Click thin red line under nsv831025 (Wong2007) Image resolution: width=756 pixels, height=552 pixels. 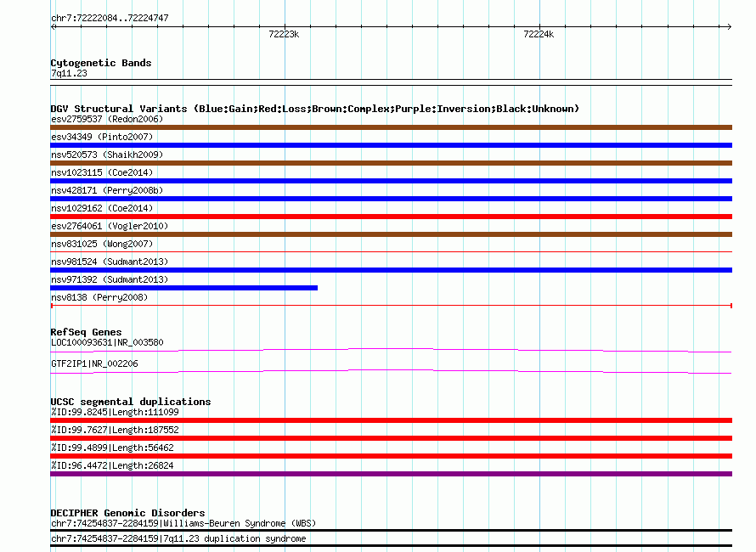point(391,251)
